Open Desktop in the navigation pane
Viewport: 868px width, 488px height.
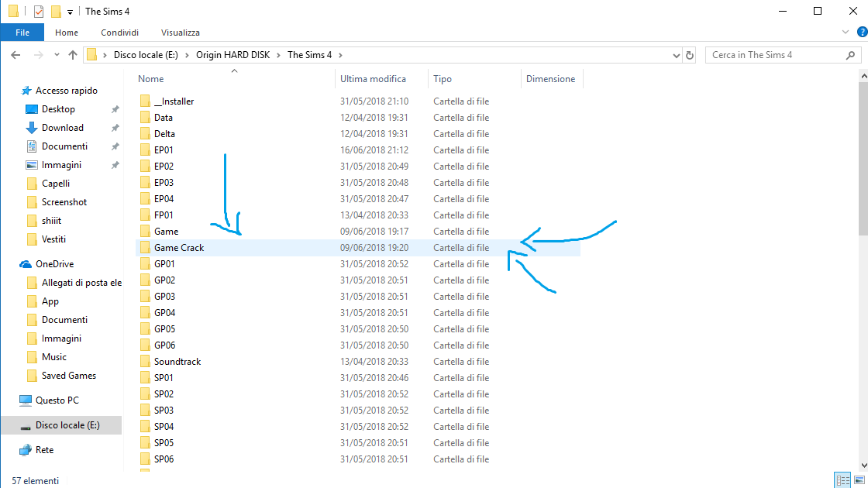tap(58, 109)
